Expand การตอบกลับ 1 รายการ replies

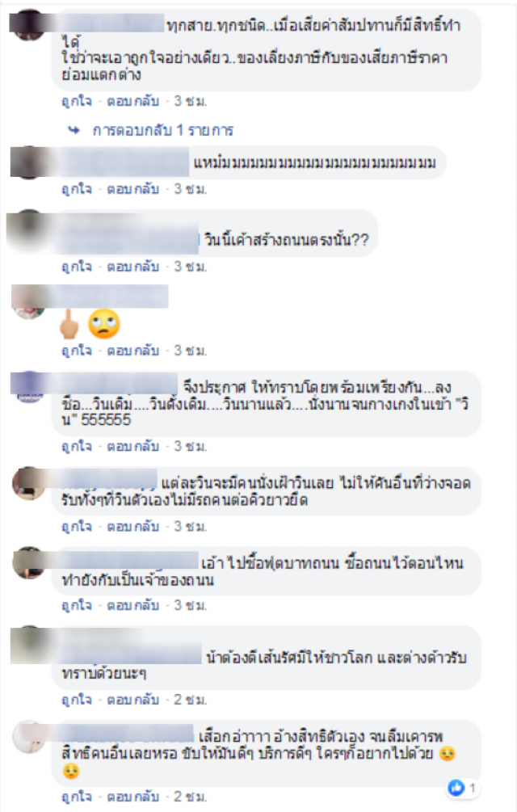click(163, 130)
